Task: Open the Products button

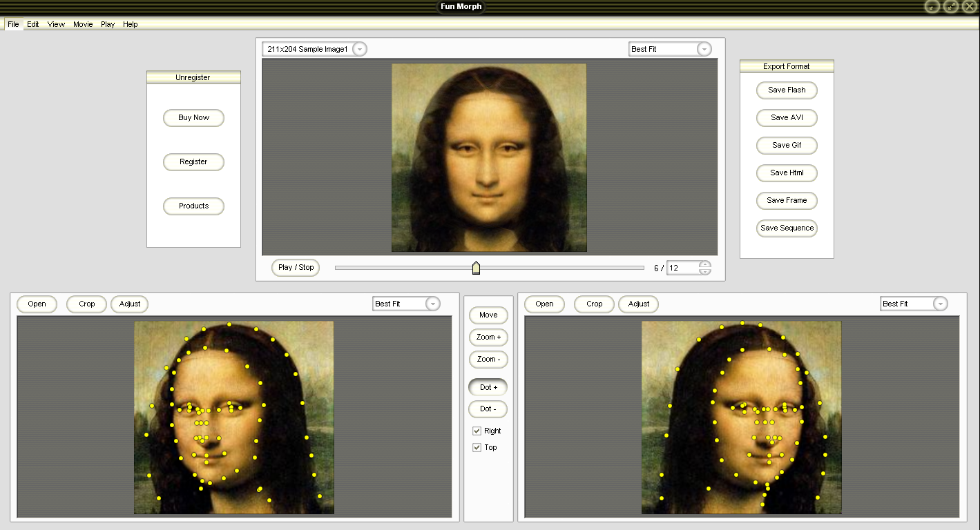Action: click(x=193, y=206)
